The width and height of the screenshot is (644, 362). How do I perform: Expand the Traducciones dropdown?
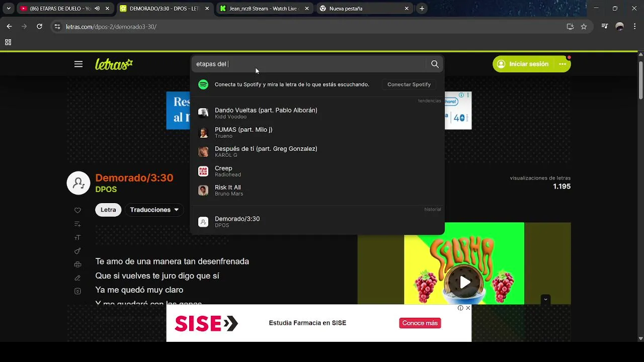[154, 210]
